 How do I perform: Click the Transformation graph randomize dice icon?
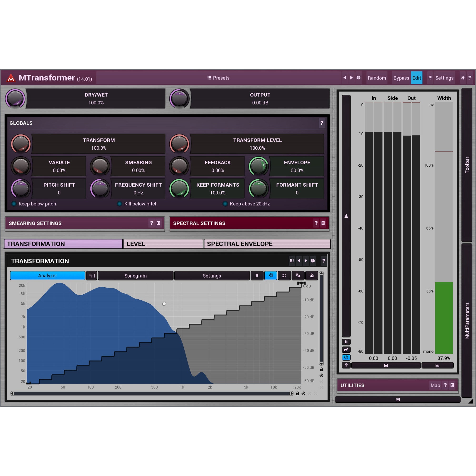click(313, 261)
